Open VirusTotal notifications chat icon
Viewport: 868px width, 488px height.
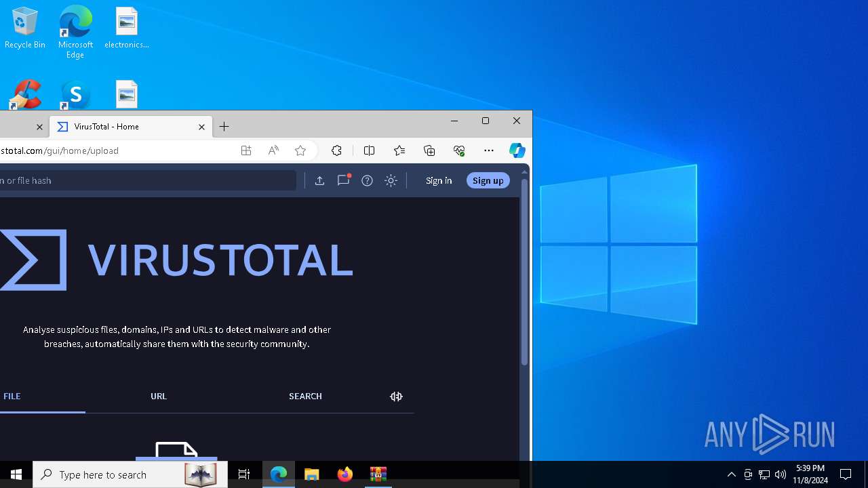(x=344, y=180)
